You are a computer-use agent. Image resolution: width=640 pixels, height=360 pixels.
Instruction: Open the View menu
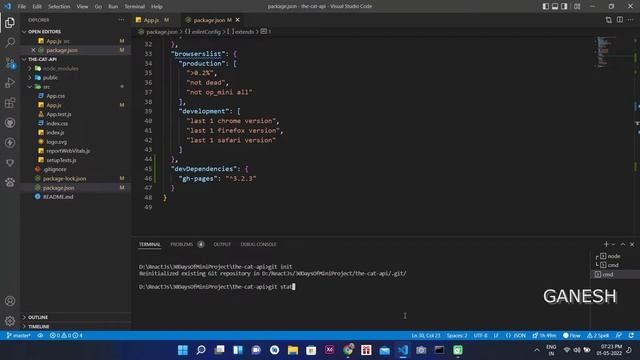click(82, 7)
